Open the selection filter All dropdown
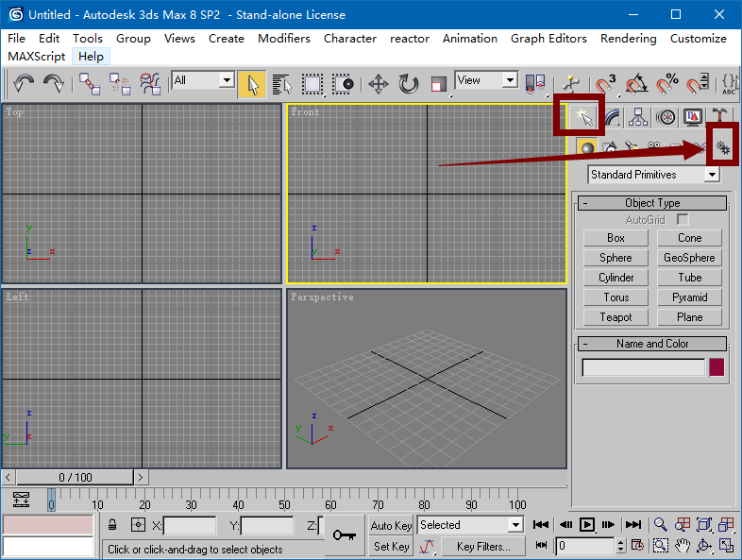The width and height of the screenshot is (742, 560). 227,80
